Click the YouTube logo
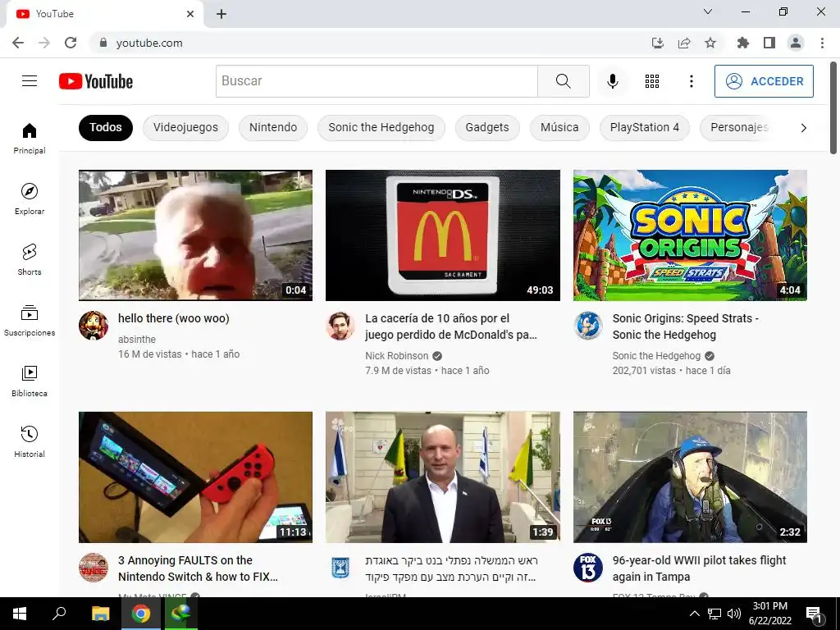The image size is (840, 630). click(x=96, y=81)
